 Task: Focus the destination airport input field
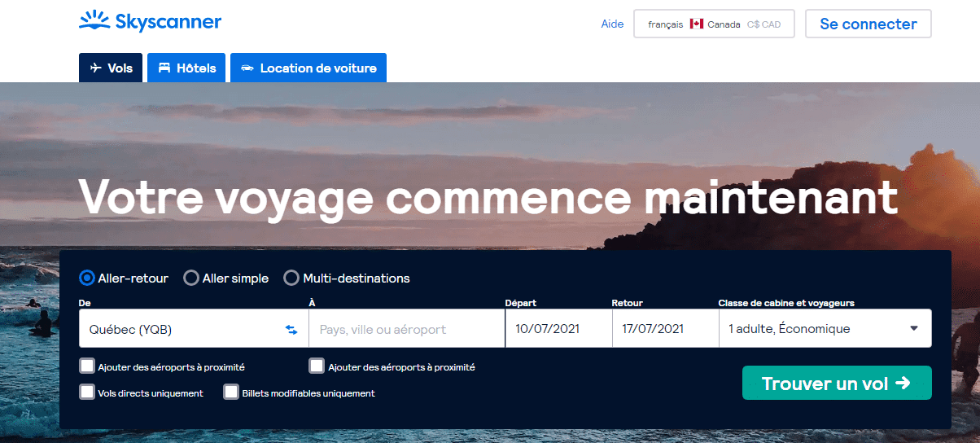[407, 329]
